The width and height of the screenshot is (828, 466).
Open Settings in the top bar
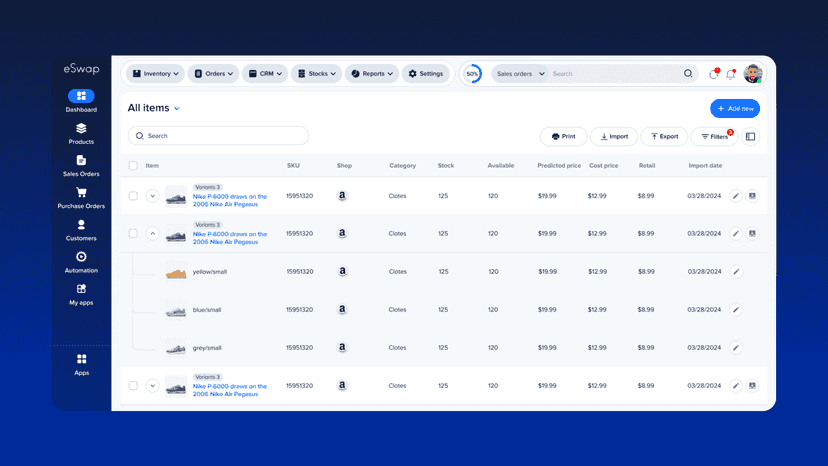tap(426, 74)
